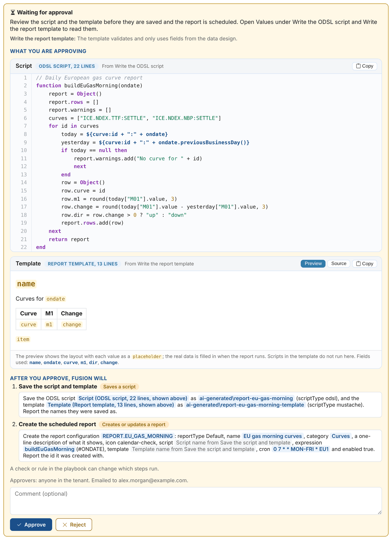Screen dimensions: 392x540
Task: Click 'Script name from Save the script and template'
Action: click(233, 443)
